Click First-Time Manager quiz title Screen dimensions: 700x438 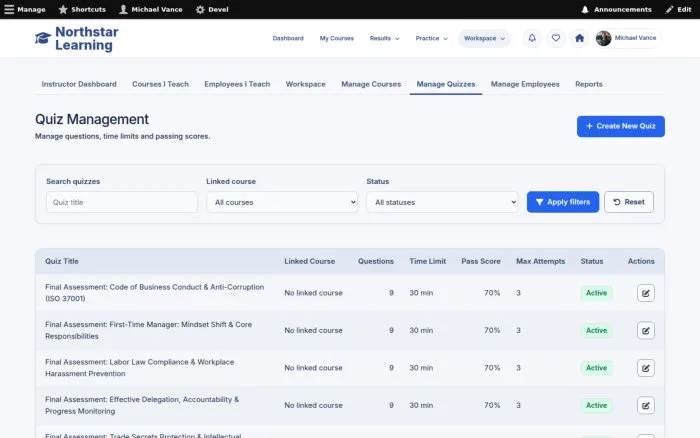tap(148, 330)
